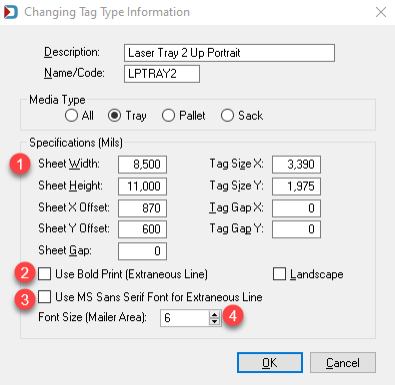Focus the Name/Code field containing LPTRAY2
The height and width of the screenshot is (385, 395).
(162, 74)
